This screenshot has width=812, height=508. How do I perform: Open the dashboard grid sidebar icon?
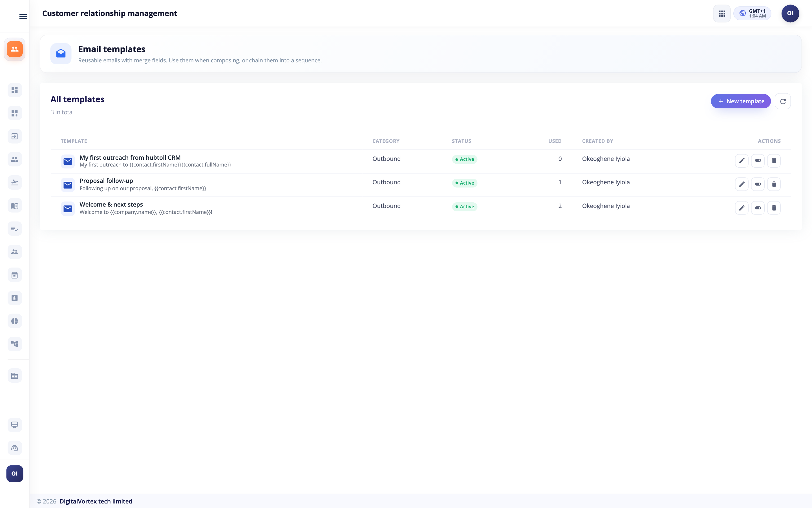click(15, 90)
